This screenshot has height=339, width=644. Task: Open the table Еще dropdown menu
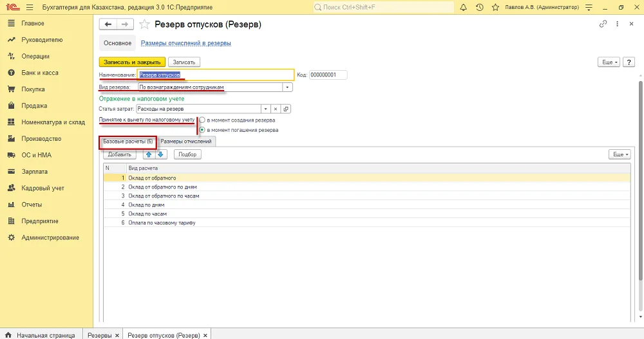click(621, 154)
